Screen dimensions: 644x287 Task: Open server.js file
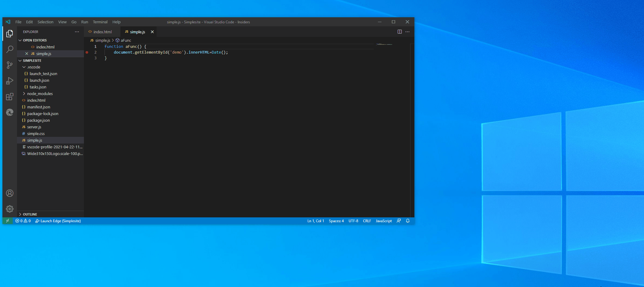click(50, 127)
